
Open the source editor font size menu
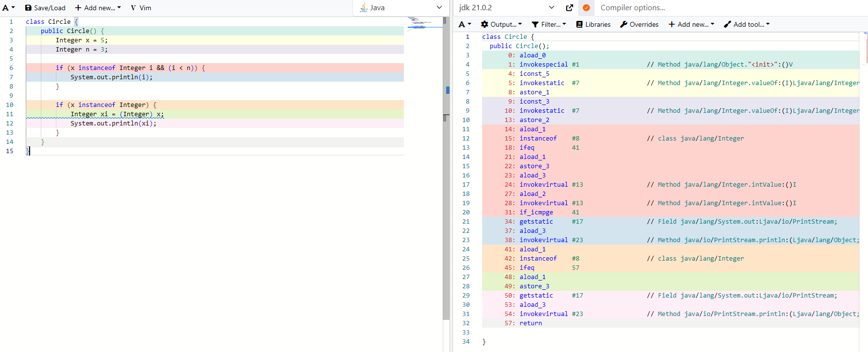point(9,8)
